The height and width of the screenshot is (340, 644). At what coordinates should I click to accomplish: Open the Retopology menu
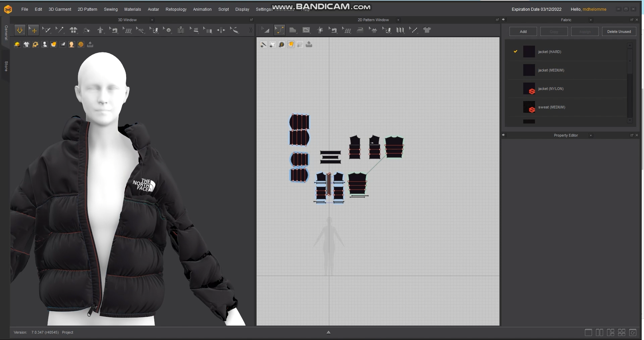[x=176, y=9]
